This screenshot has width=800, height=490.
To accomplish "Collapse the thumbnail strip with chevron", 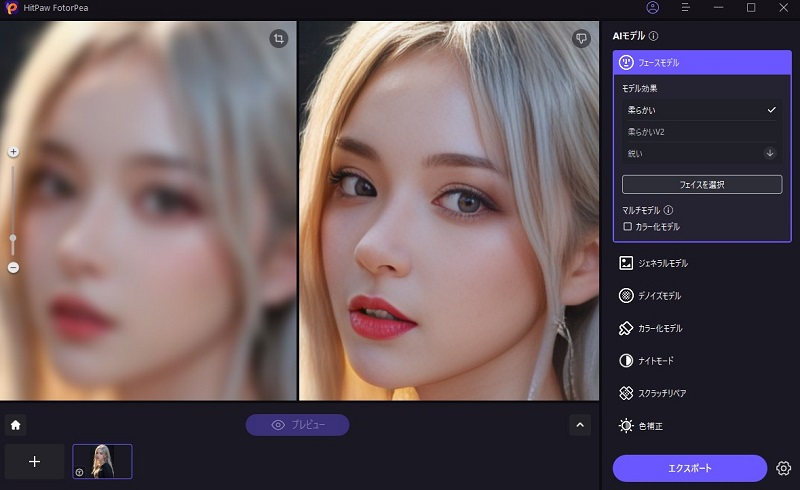I will pos(580,425).
